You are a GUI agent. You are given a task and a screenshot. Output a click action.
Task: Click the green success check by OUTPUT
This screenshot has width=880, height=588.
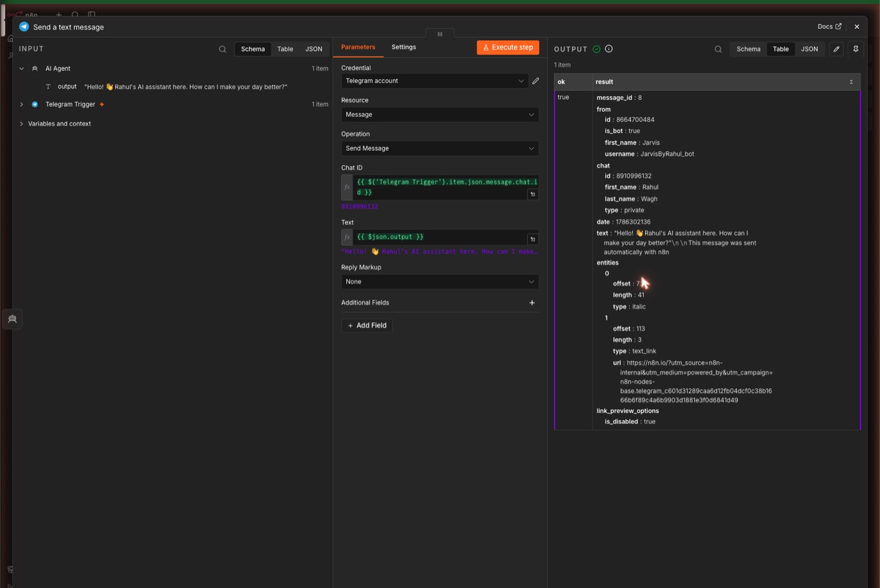(597, 49)
